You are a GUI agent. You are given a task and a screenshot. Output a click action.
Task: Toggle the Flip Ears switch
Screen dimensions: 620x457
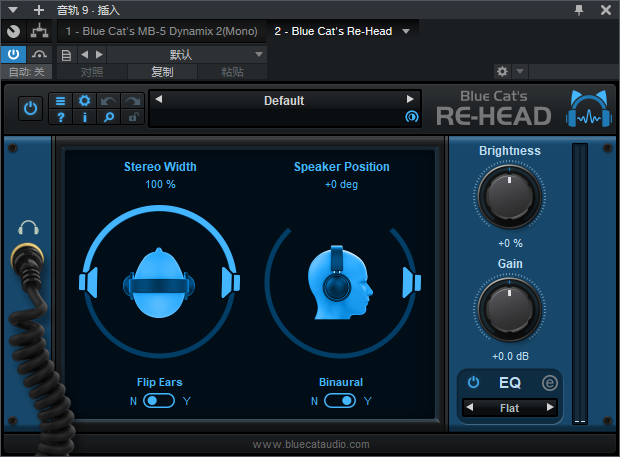159,401
